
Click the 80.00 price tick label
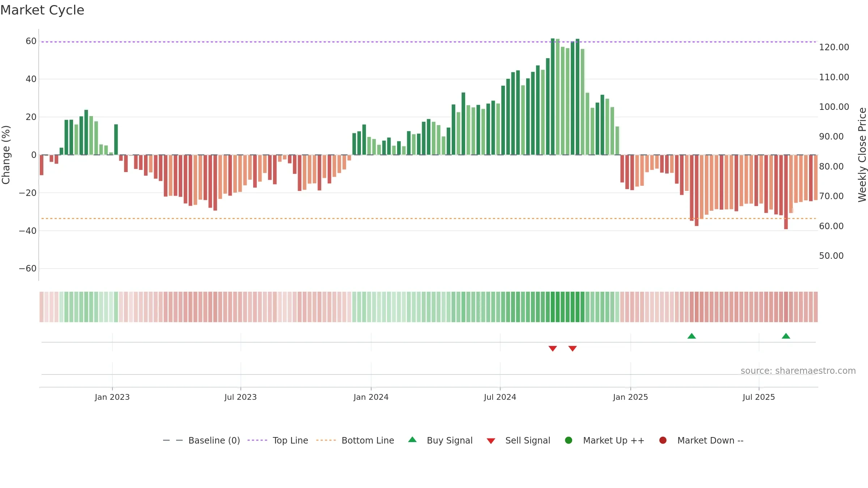coord(831,167)
